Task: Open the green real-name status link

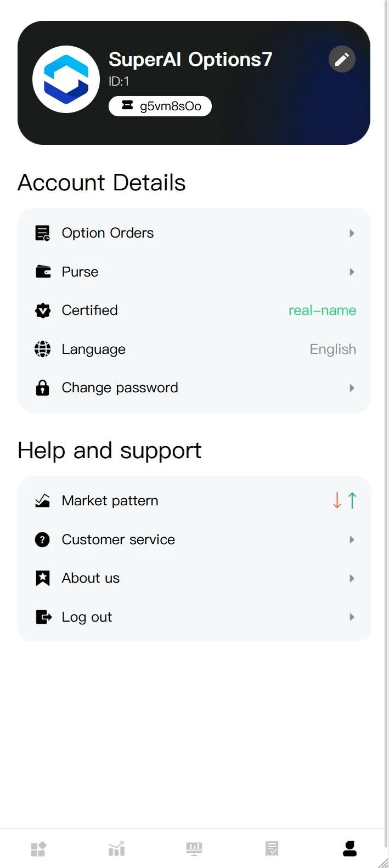Action: pos(322,311)
